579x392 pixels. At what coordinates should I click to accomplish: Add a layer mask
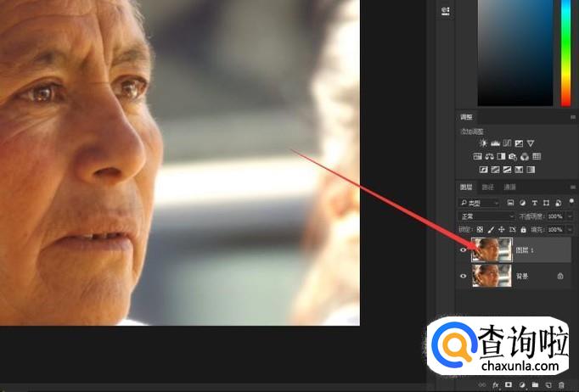click(x=509, y=385)
